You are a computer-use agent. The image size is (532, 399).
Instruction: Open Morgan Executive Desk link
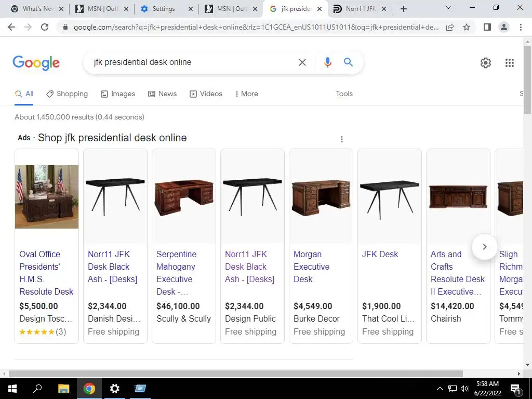(311, 267)
